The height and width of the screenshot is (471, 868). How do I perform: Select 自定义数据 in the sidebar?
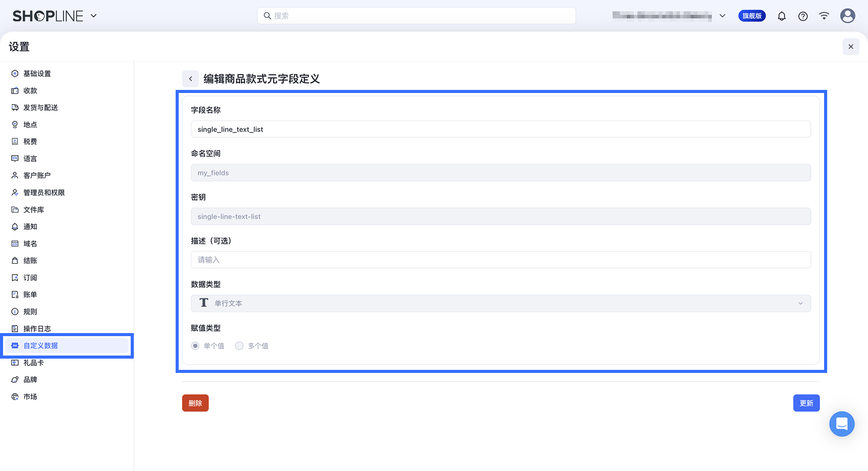(x=66, y=345)
